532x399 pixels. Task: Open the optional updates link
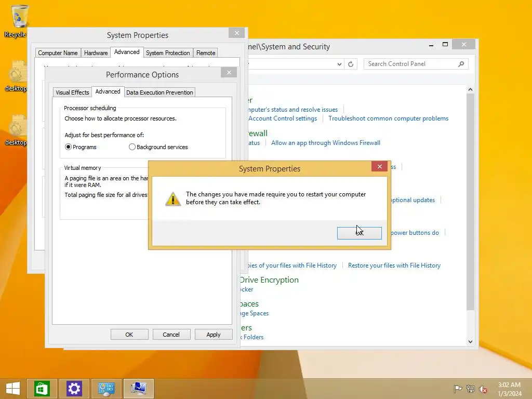click(413, 200)
